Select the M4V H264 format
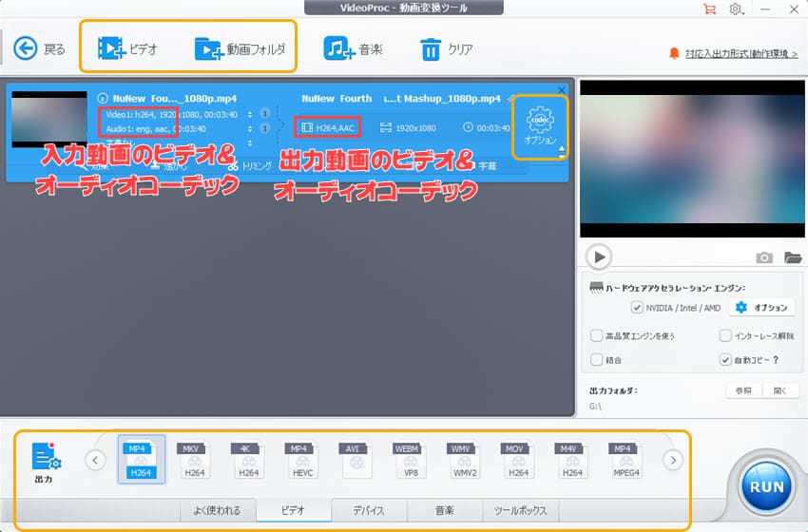The height and width of the screenshot is (532, 808). click(572, 460)
